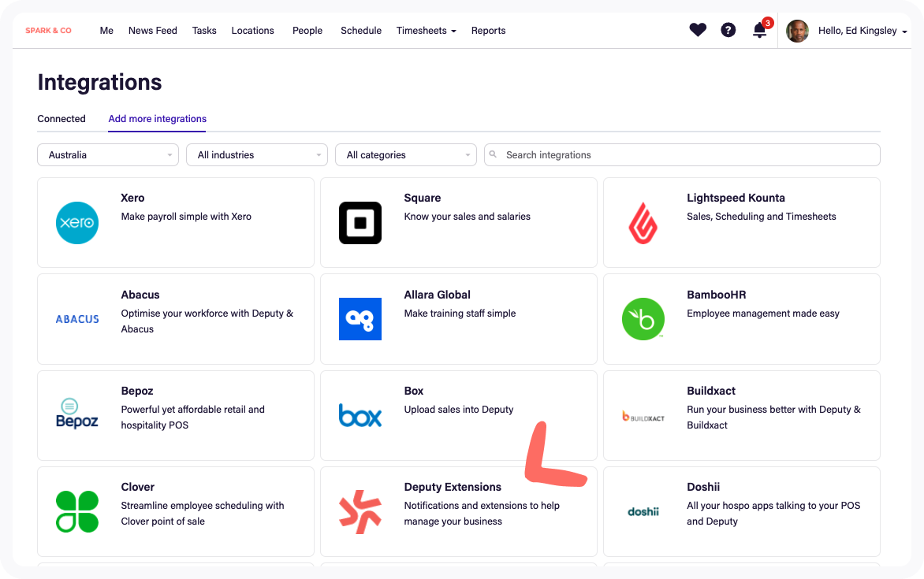Expand the Hello, Ed Kingsley user menu
This screenshot has height=579, width=924.
(863, 31)
